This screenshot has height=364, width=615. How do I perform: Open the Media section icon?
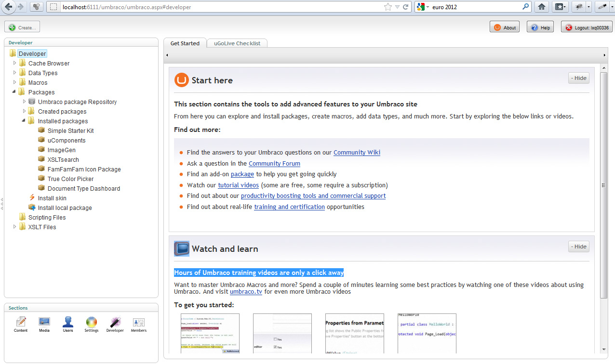(44, 322)
